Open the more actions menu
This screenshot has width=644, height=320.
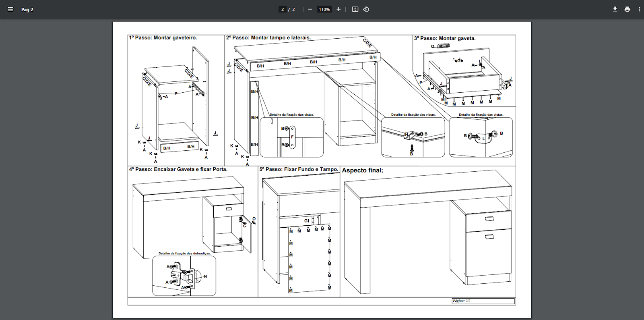pyautogui.click(x=639, y=9)
